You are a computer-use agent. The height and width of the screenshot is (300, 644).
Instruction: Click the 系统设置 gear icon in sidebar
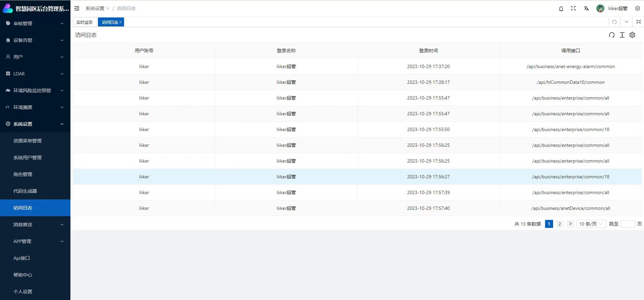[8, 124]
